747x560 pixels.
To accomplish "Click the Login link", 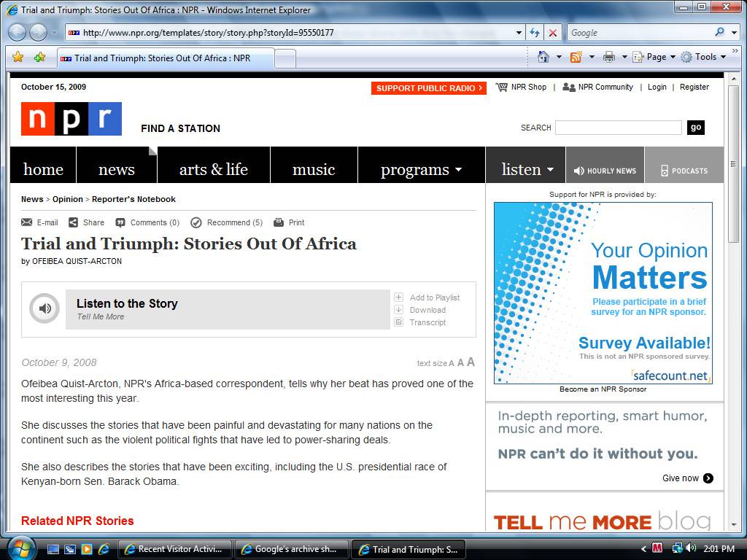I will 657,87.
